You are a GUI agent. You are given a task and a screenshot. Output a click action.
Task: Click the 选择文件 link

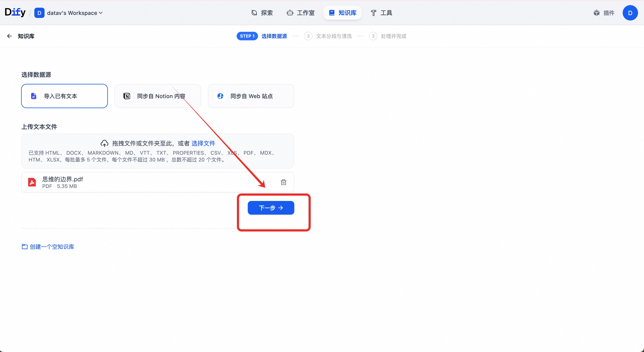[x=203, y=143]
